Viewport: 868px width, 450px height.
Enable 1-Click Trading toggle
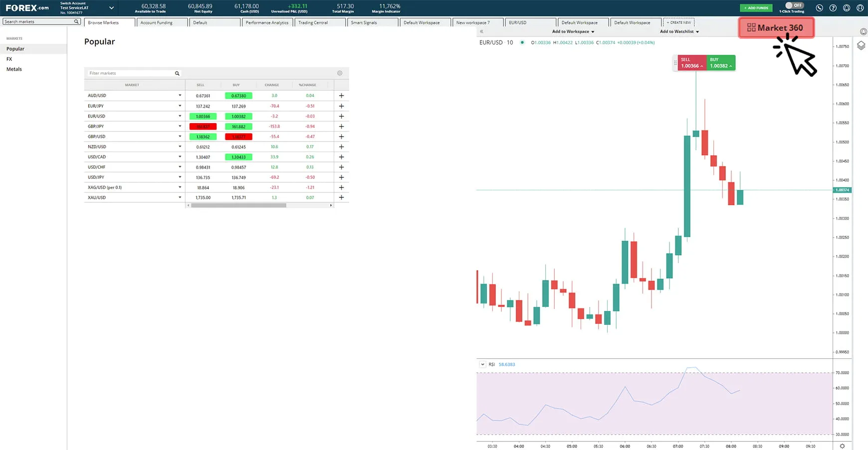pyautogui.click(x=794, y=5)
